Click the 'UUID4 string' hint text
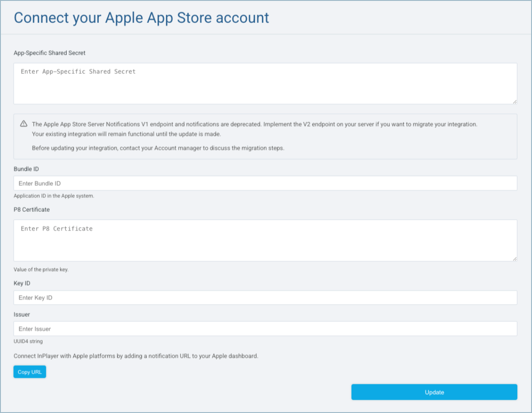The width and height of the screenshot is (532, 413). tap(28, 342)
